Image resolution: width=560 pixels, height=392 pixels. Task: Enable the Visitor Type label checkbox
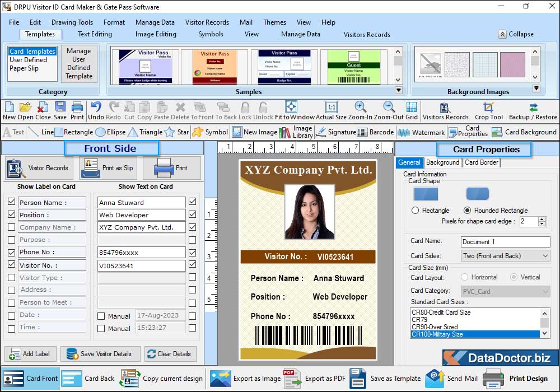click(11, 277)
